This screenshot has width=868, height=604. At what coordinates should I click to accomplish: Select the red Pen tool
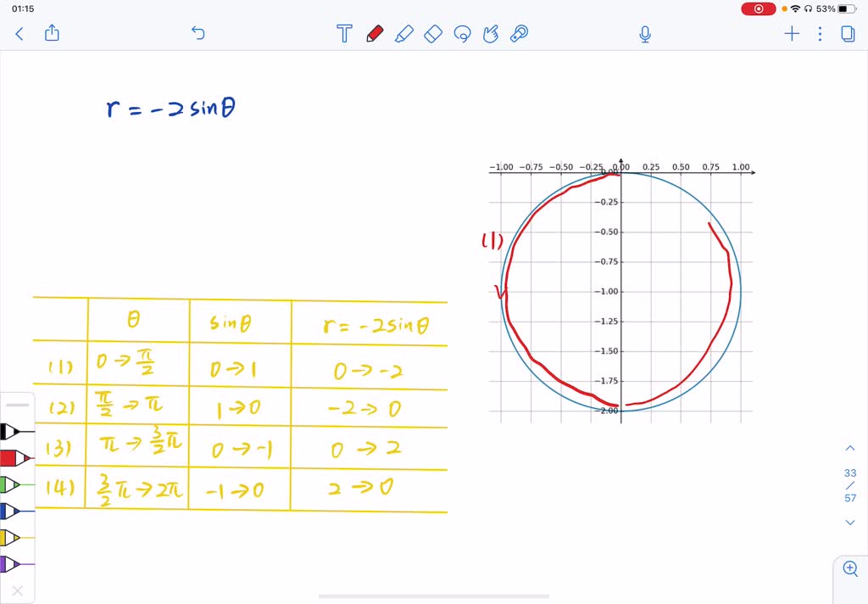click(374, 34)
